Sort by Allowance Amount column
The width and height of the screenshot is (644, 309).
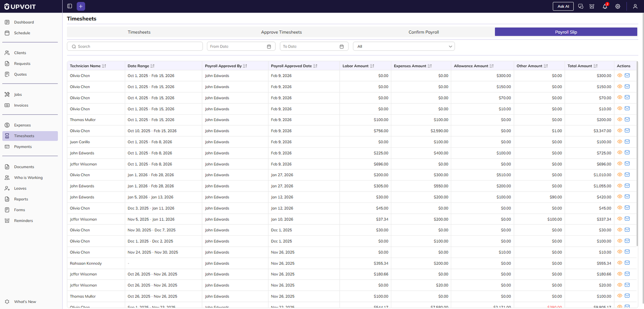491,66
